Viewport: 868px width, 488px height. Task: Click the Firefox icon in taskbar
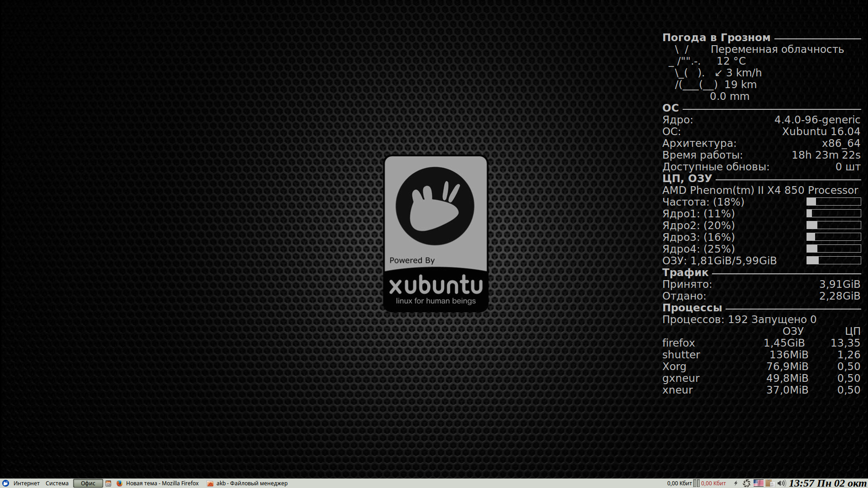pos(119,483)
